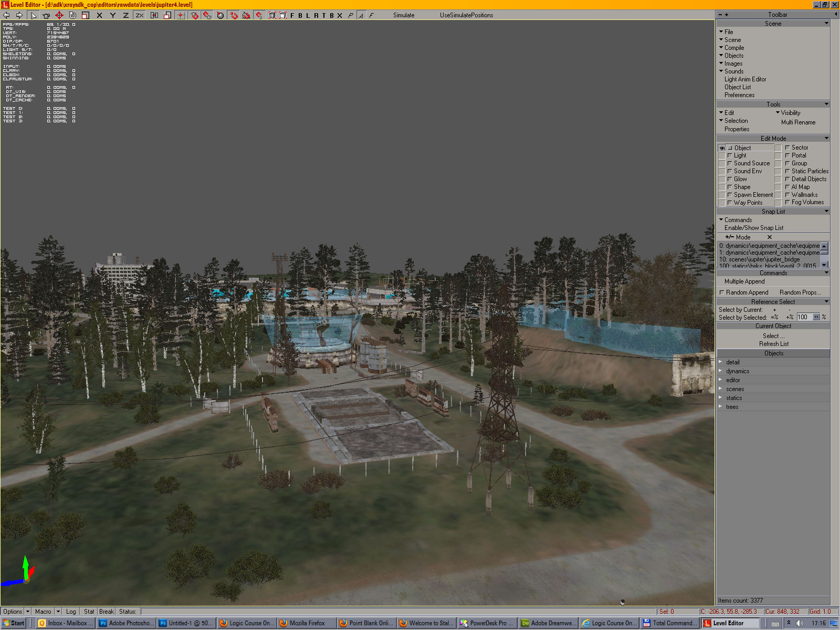Toggle the ZX plane constraint
Screen dimensions: 840x630
click(x=139, y=15)
